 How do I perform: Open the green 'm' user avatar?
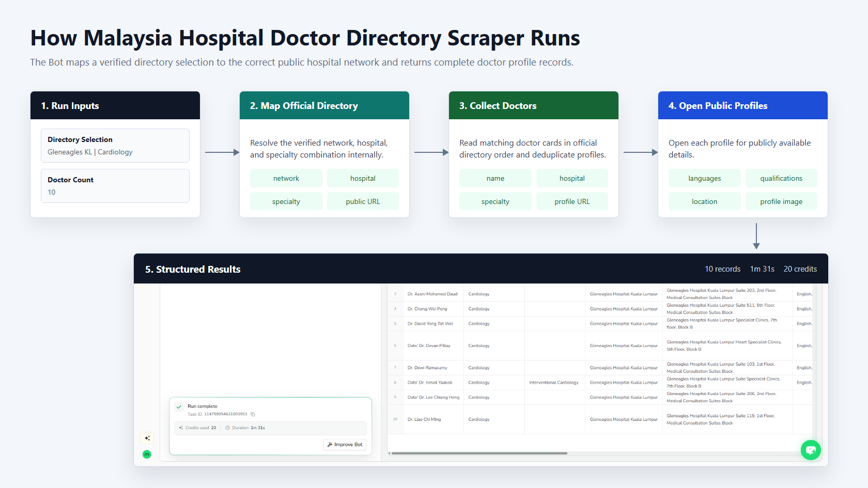point(147,454)
